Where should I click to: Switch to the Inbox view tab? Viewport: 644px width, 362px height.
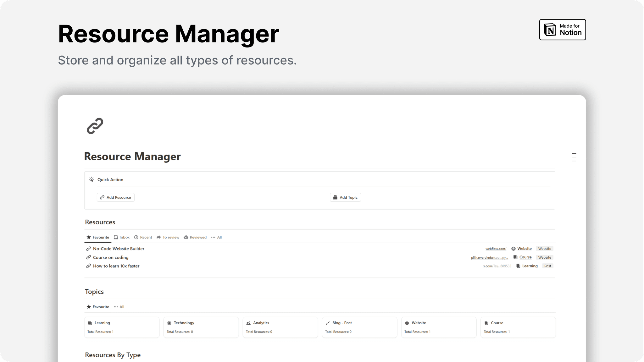[122, 237]
